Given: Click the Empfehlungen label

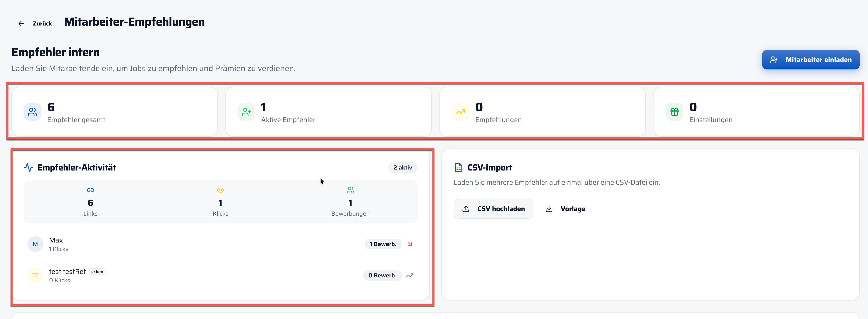Looking at the screenshot, I should coord(498,120).
